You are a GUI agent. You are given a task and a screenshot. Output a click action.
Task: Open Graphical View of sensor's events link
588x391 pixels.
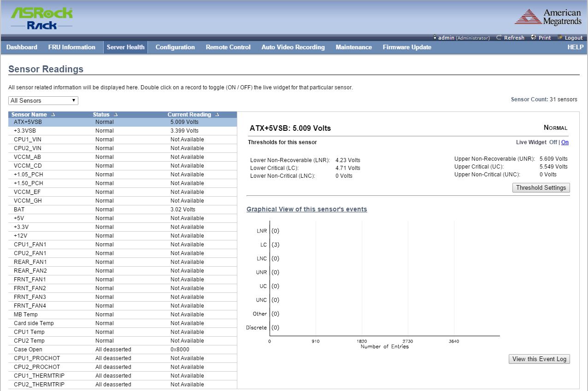tap(306, 209)
